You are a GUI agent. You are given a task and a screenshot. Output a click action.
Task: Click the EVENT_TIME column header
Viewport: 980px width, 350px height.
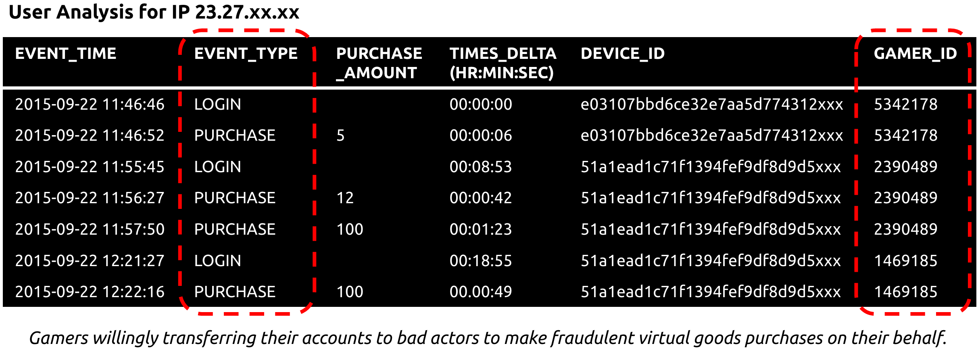[x=66, y=54]
